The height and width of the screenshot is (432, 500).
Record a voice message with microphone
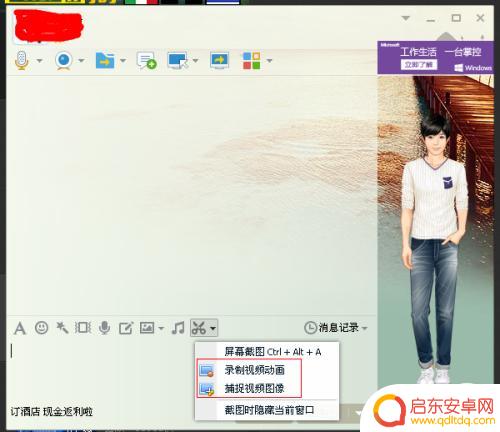(x=105, y=328)
